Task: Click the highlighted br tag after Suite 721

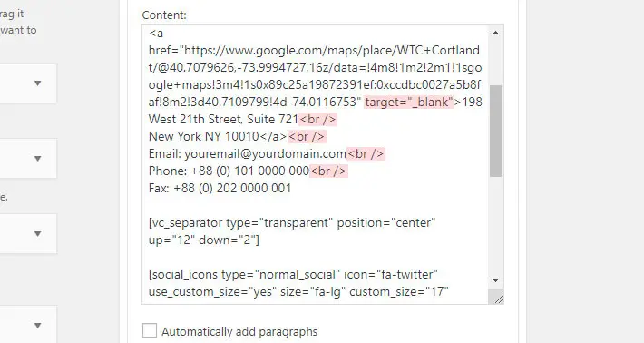Action: [317, 119]
